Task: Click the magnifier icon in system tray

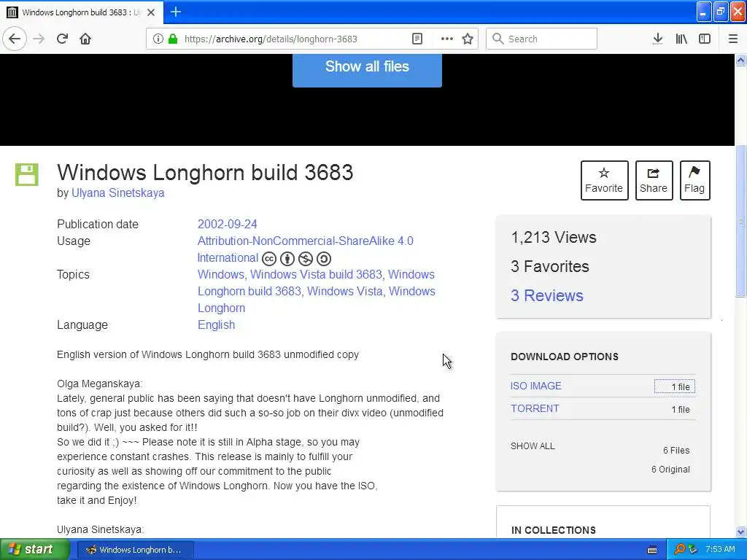Action: coord(679,550)
